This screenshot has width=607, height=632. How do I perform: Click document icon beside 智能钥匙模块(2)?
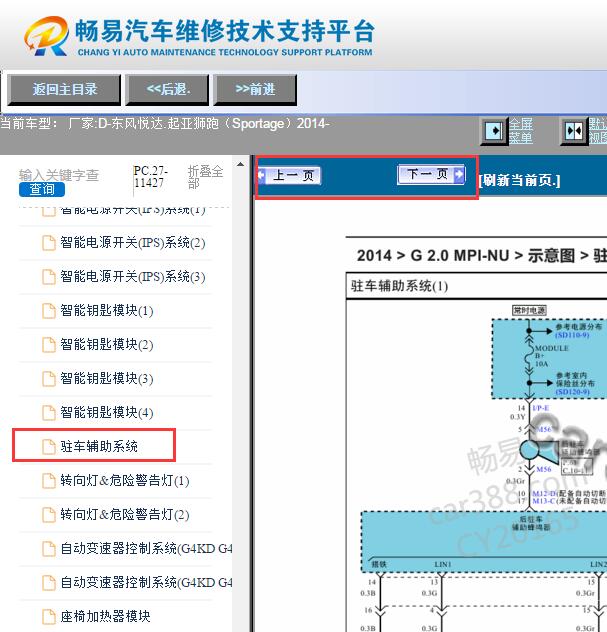pos(49,345)
